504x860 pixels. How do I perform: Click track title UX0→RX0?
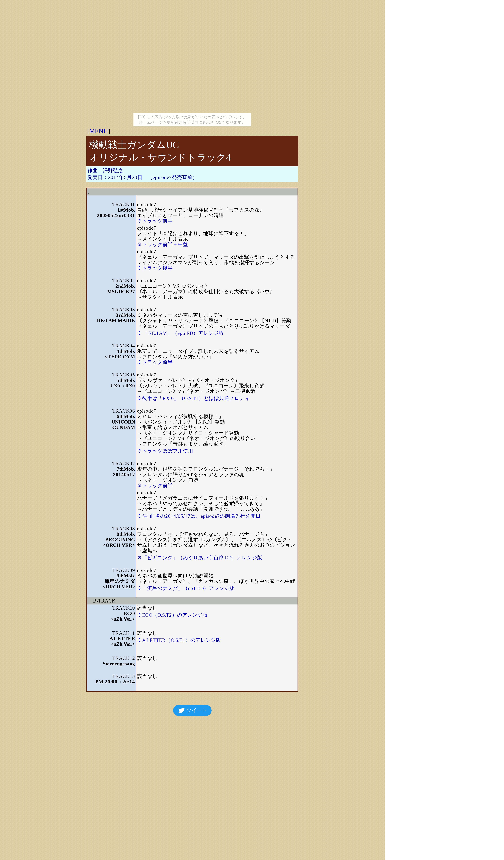pos(122,386)
